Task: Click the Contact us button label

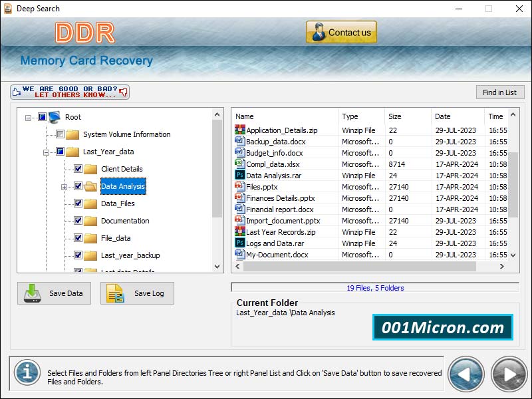Action: pyautogui.click(x=350, y=33)
